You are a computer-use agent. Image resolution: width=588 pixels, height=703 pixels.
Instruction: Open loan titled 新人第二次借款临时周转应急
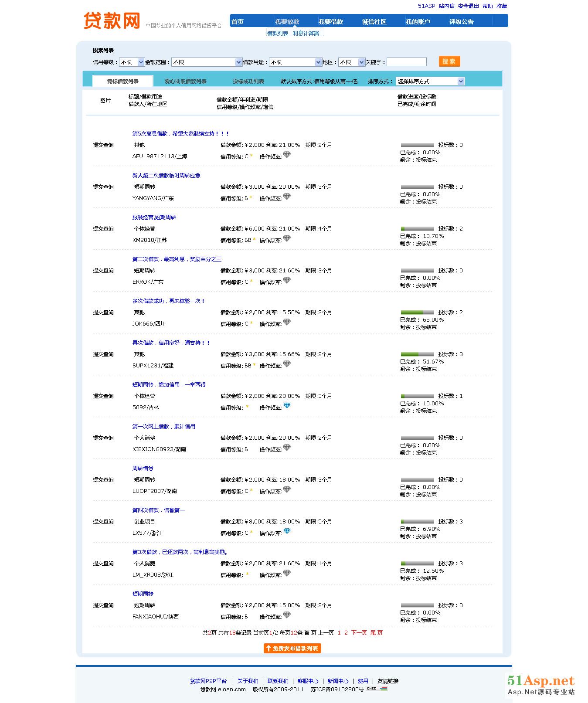coord(167,176)
